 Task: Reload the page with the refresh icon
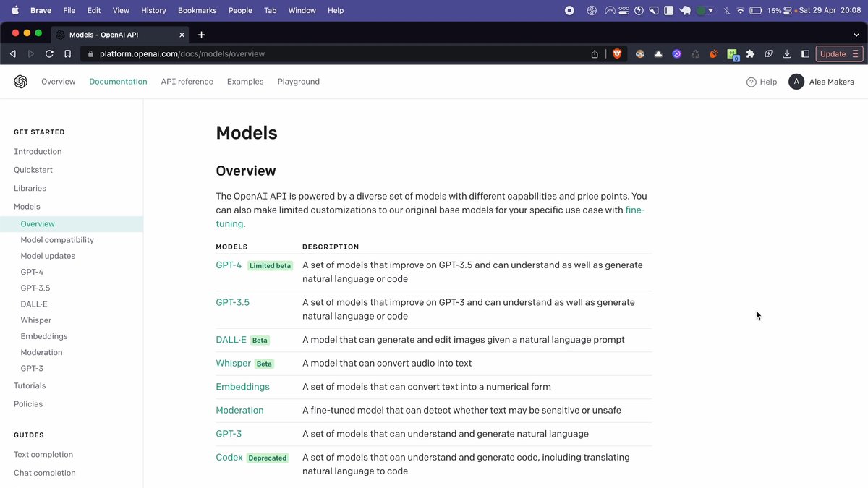click(49, 53)
